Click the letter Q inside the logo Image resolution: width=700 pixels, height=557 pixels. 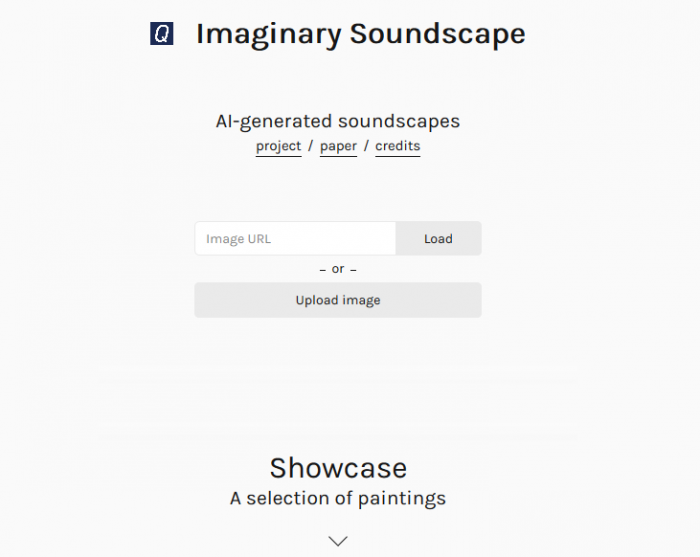point(162,33)
